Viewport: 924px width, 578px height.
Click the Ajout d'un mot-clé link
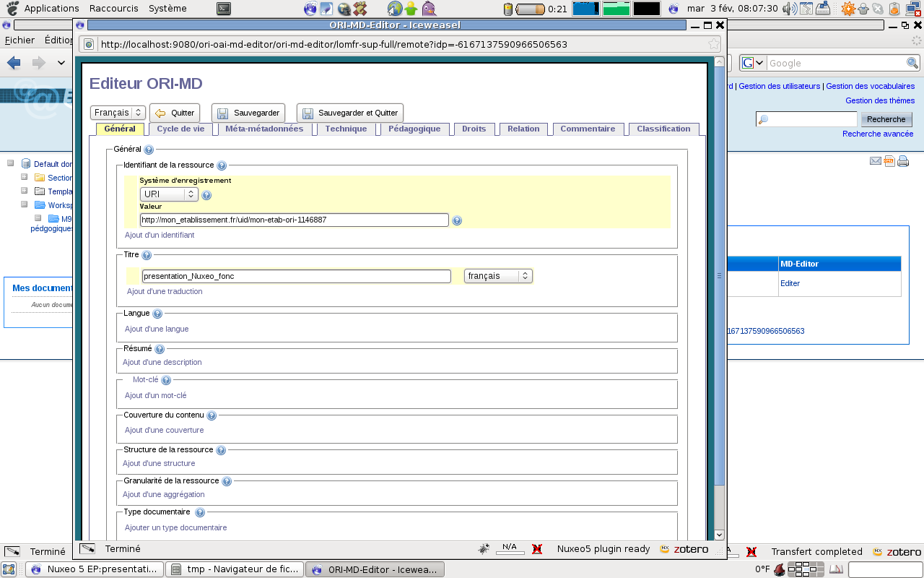point(155,395)
